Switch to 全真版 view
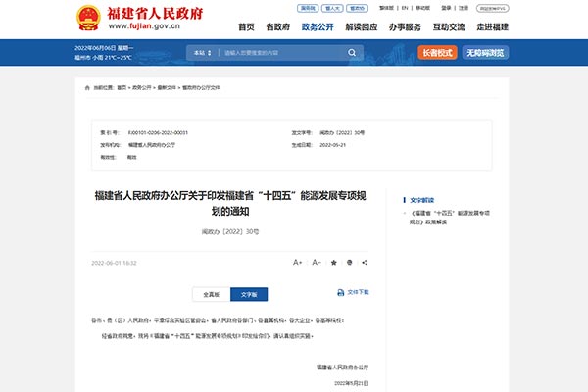Screen dimensions: 588x392 [212, 293]
